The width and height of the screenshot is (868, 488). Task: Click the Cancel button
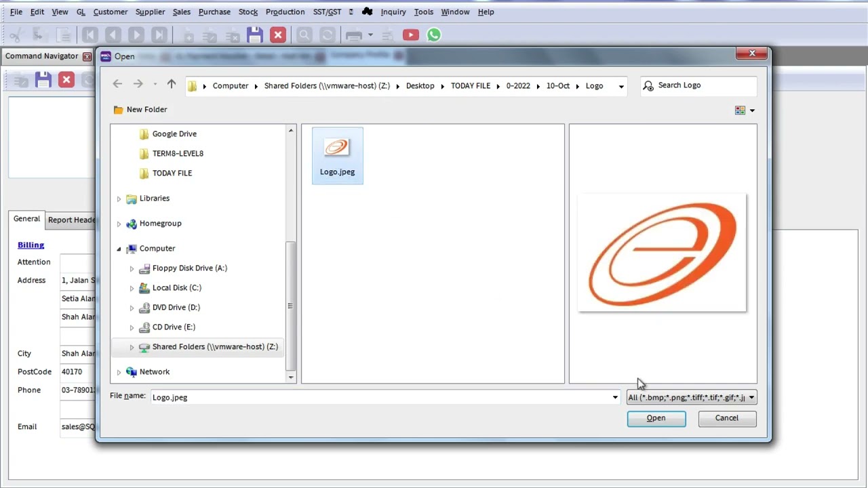coord(726,418)
